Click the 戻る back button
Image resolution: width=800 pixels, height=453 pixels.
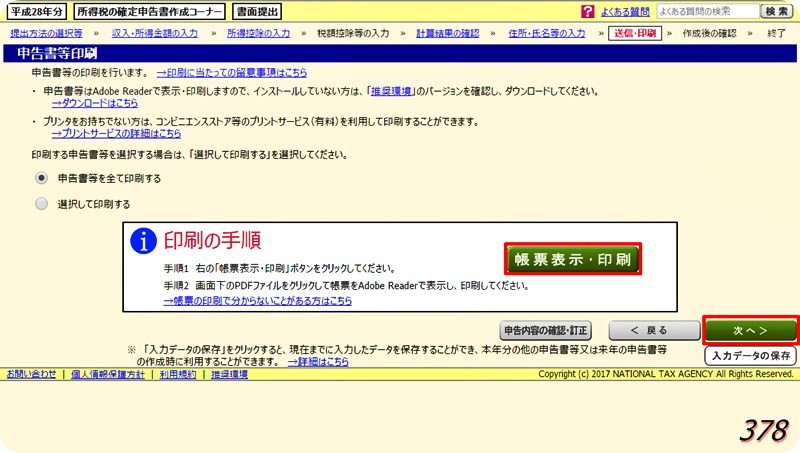tap(654, 331)
